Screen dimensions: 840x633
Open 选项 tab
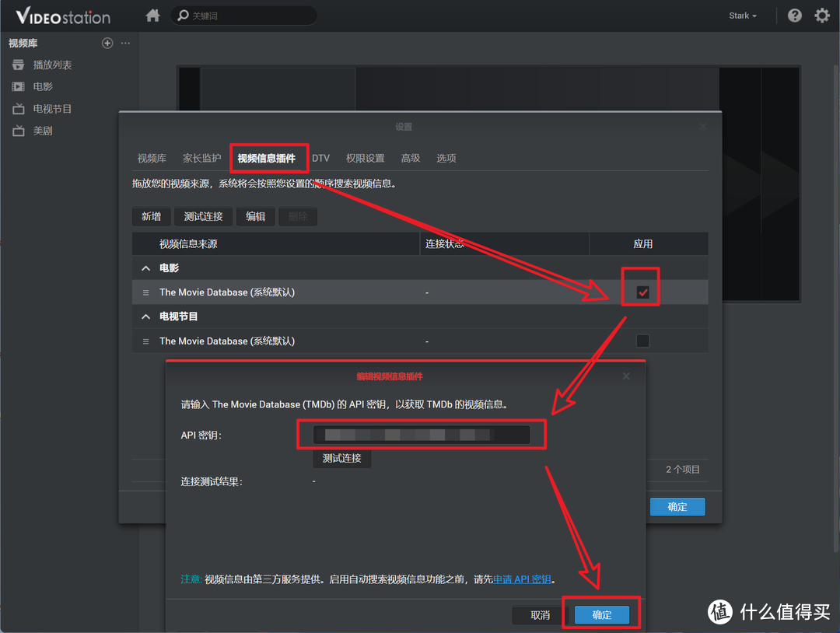click(446, 158)
